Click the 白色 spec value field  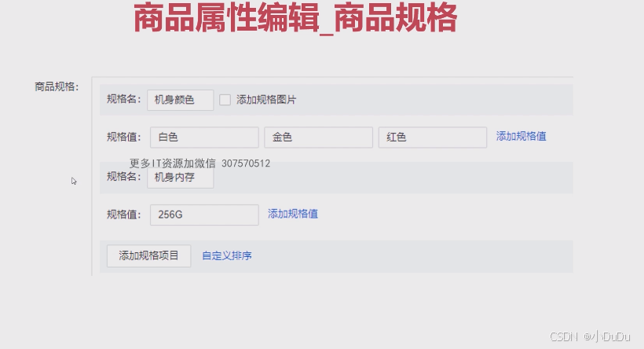click(204, 138)
